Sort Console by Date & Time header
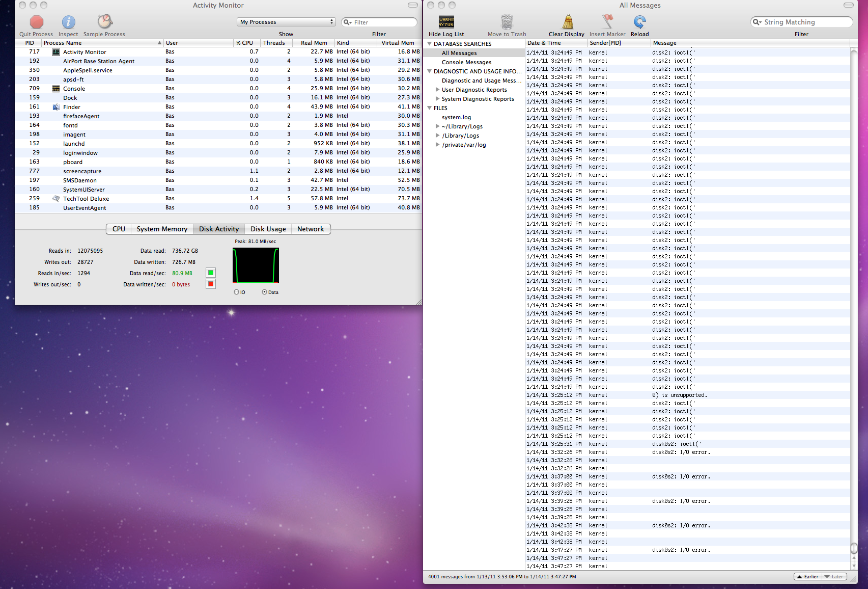The image size is (868, 589). [x=556, y=43]
